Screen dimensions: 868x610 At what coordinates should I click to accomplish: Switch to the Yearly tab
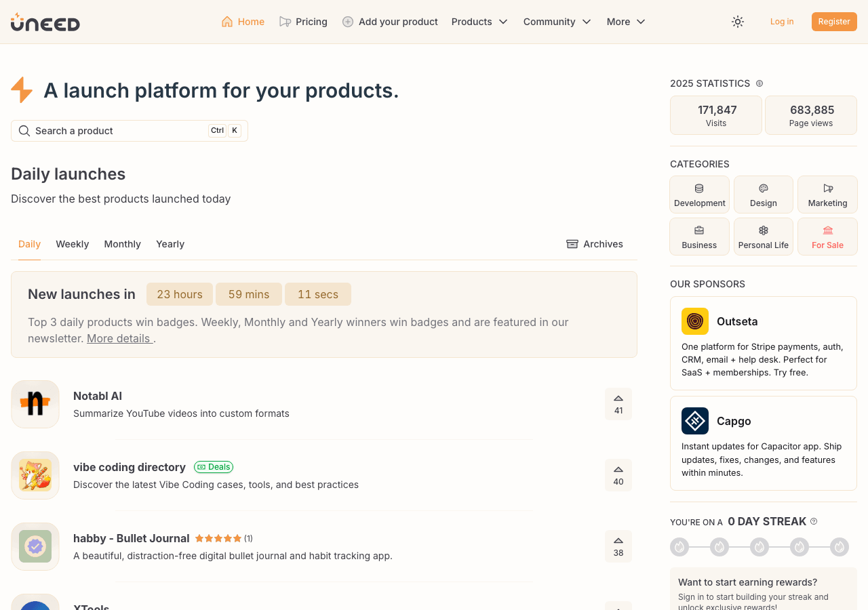coord(170,244)
